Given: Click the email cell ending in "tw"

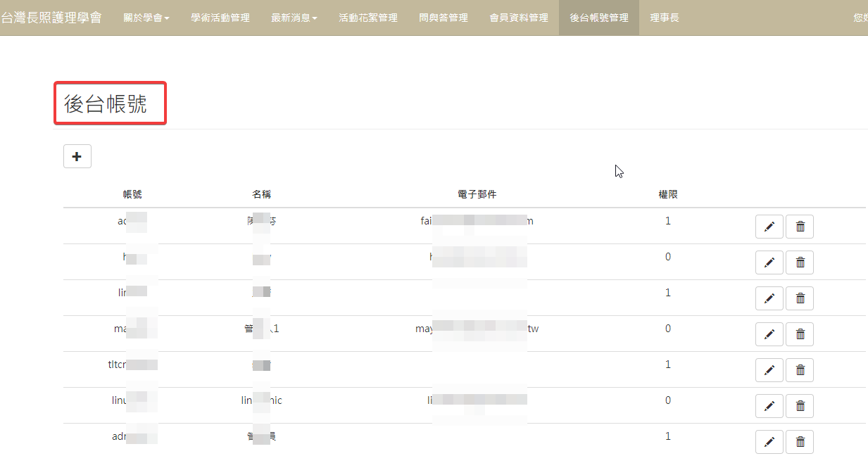Looking at the screenshot, I should (x=477, y=329).
